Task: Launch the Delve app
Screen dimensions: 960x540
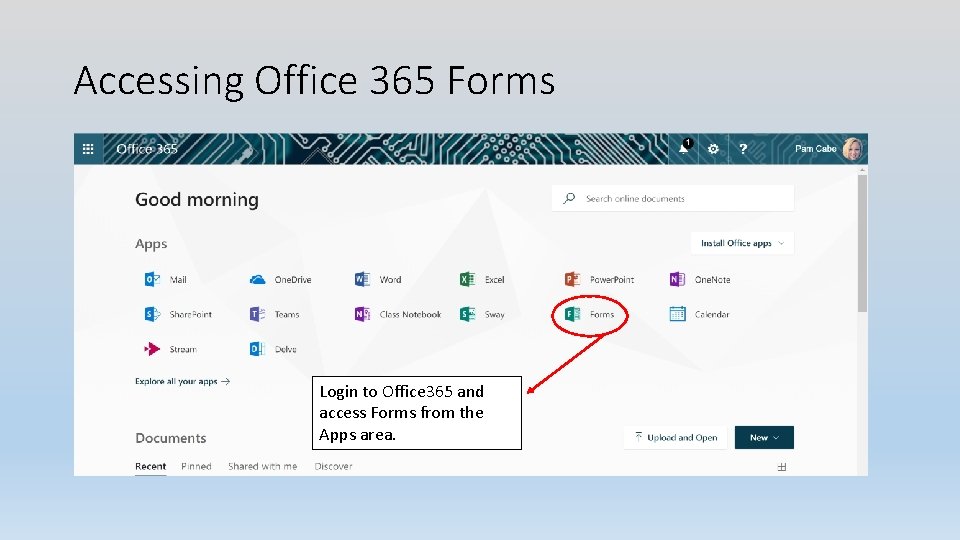Action: pyautogui.click(x=273, y=349)
